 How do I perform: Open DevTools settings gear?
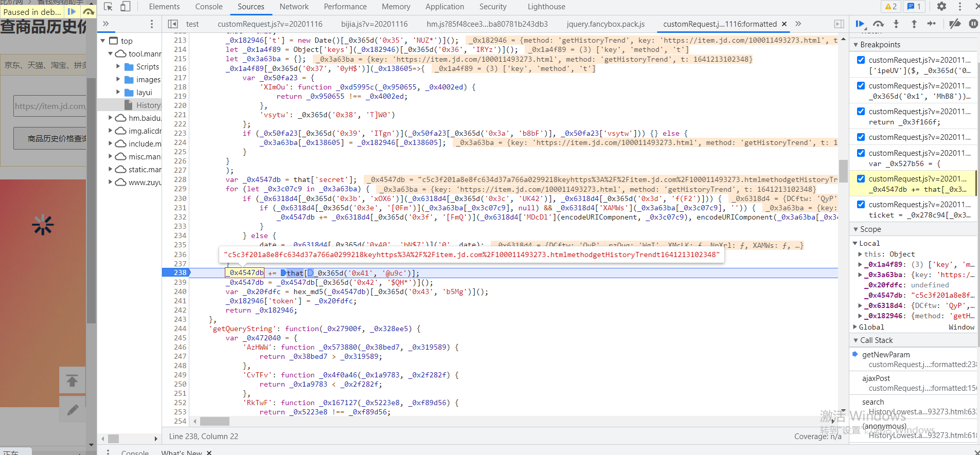[941, 7]
